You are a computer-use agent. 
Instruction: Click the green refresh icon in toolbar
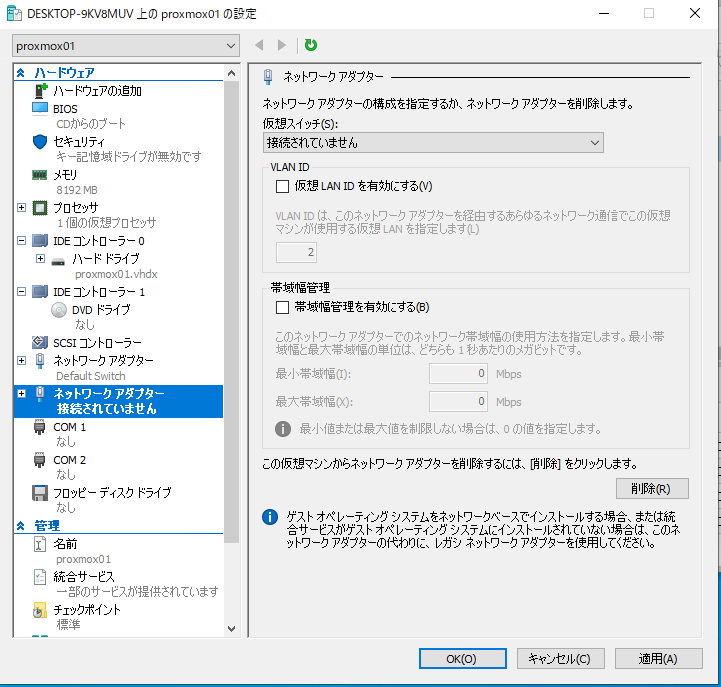coord(311,45)
